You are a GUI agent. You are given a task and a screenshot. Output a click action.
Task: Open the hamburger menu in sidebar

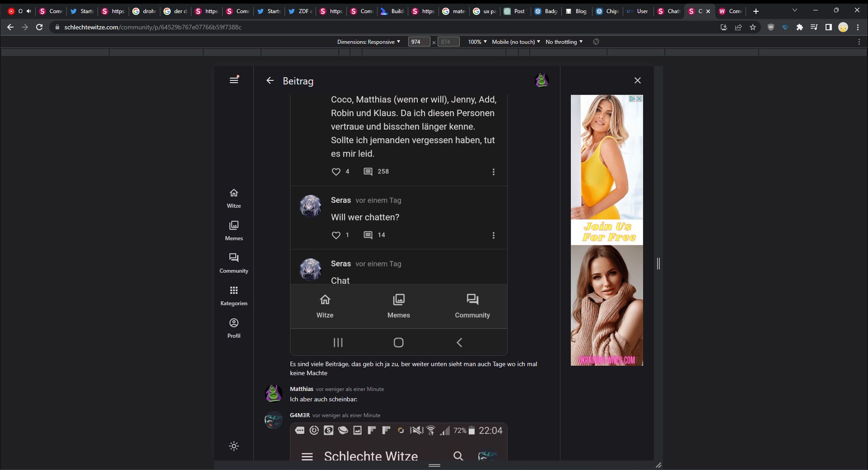pos(234,80)
